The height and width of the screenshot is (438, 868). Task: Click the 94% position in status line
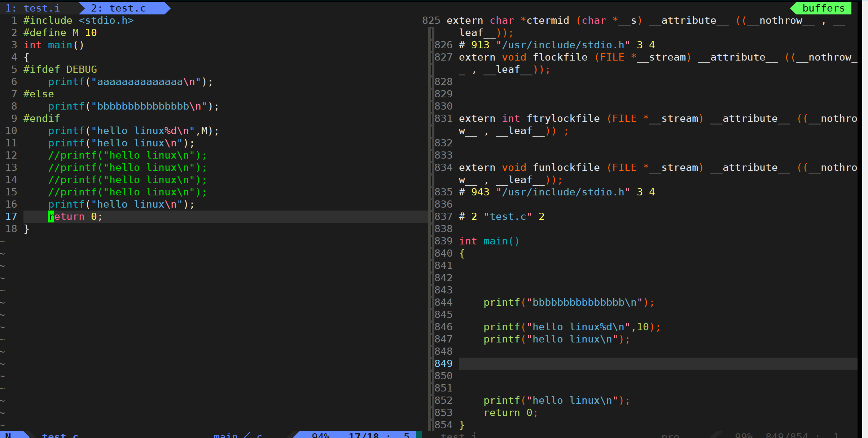coord(321,435)
